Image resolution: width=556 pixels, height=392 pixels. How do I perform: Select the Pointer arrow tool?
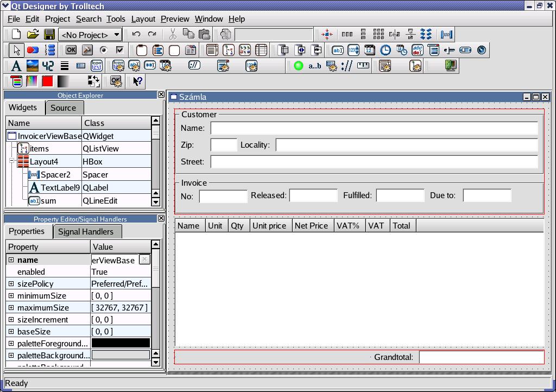[x=16, y=50]
